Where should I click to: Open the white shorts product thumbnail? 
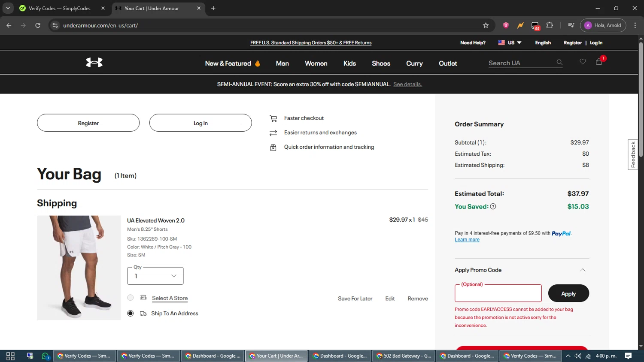pyautogui.click(x=79, y=268)
